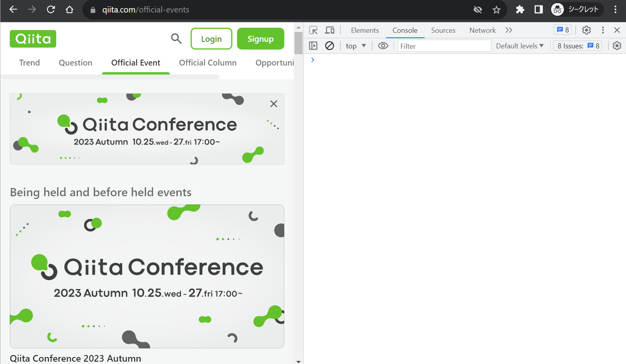Toggle console sidebar panel
Screen dimensions: 626x364
click(313, 46)
